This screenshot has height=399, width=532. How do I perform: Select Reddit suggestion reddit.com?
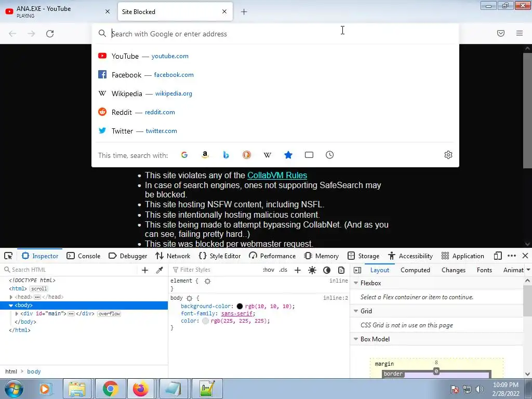(275, 112)
